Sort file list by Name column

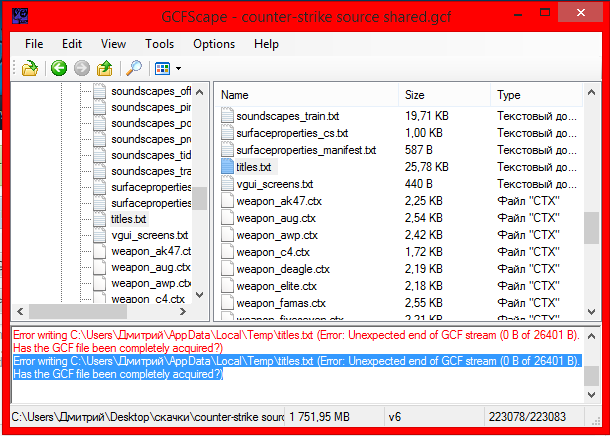tap(307, 95)
